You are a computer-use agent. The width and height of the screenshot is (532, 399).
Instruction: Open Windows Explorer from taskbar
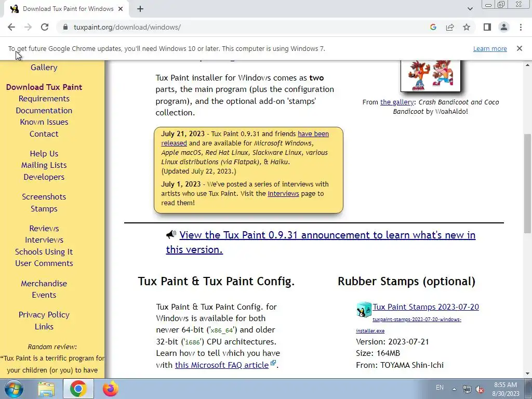tap(46, 389)
